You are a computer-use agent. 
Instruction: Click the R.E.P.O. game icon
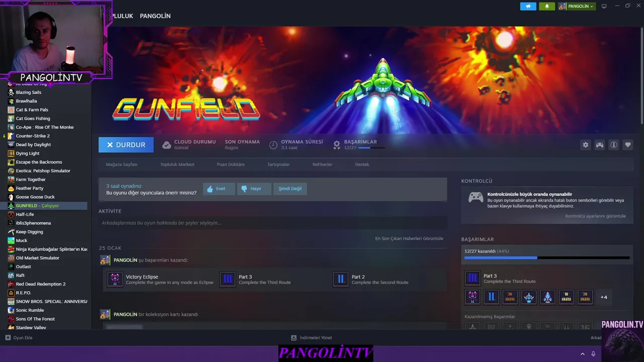tap(11, 293)
